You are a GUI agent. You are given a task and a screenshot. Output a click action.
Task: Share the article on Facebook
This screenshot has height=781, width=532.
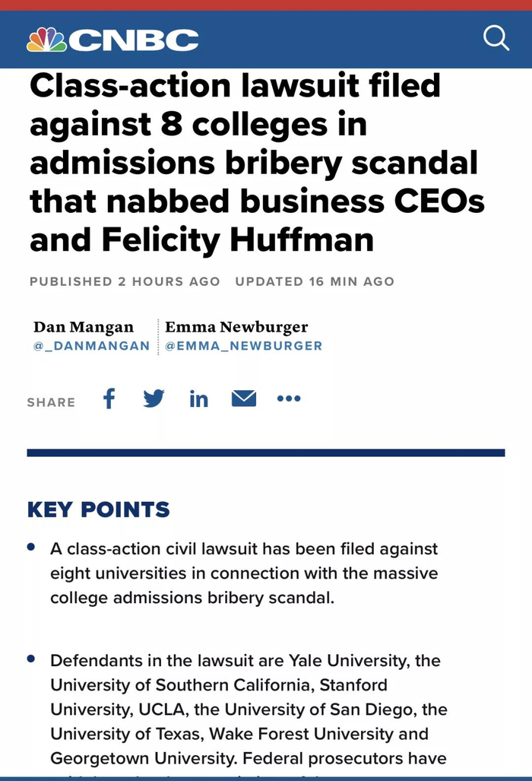click(109, 398)
